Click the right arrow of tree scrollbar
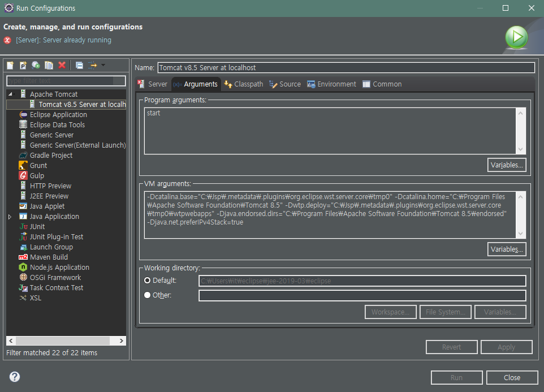Image resolution: width=544 pixels, height=392 pixels. point(121,341)
